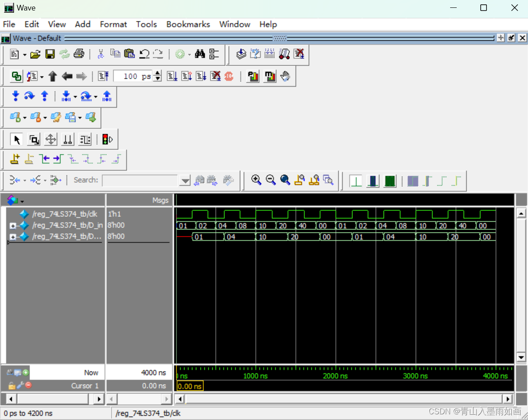The width and height of the screenshot is (528, 420).
Task: Toggle Two Cursor Mode icon
Action: point(68,139)
